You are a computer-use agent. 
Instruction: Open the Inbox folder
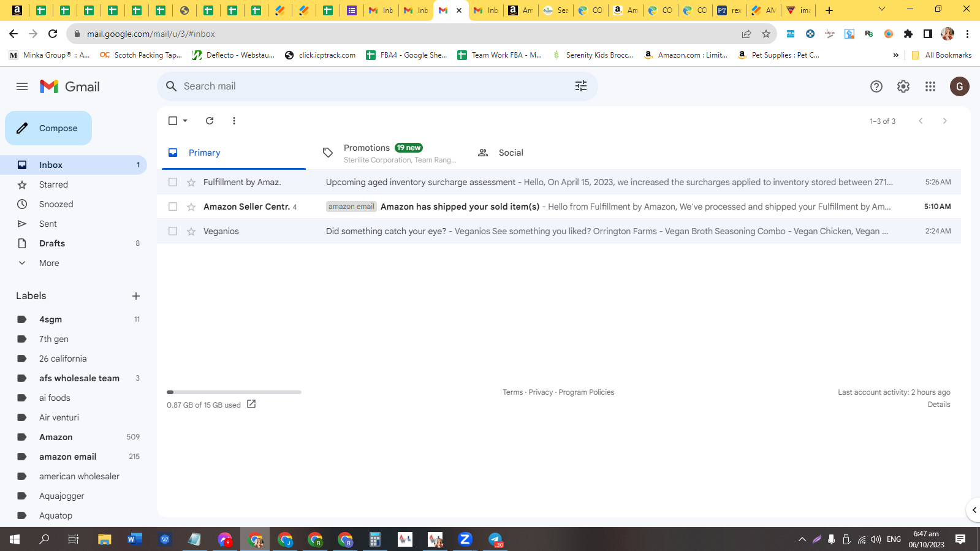(x=74, y=165)
